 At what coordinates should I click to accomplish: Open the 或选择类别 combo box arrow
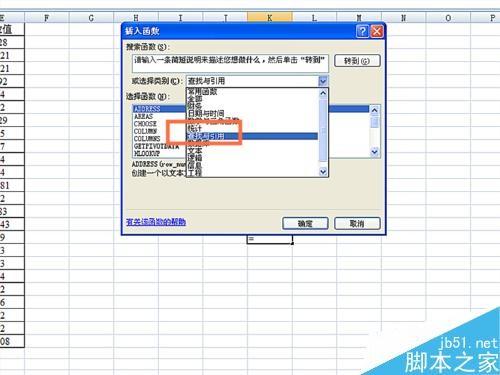click(x=323, y=81)
